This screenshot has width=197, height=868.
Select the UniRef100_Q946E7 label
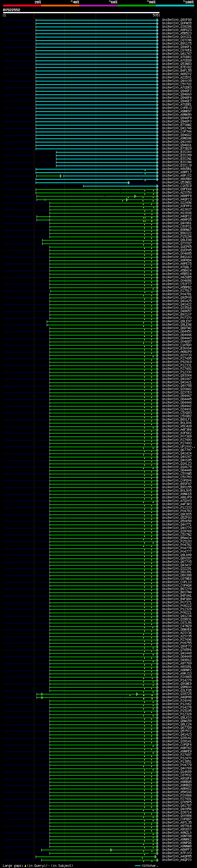tap(176, 101)
